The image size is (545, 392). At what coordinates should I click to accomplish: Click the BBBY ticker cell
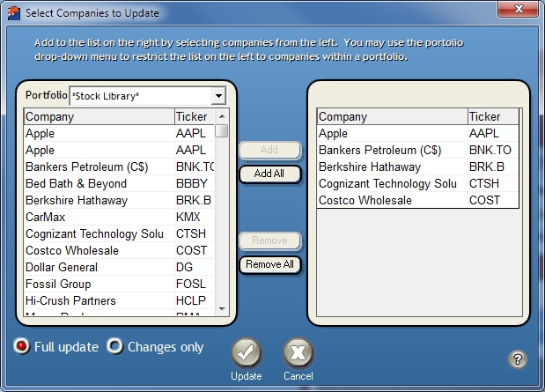coord(195,183)
